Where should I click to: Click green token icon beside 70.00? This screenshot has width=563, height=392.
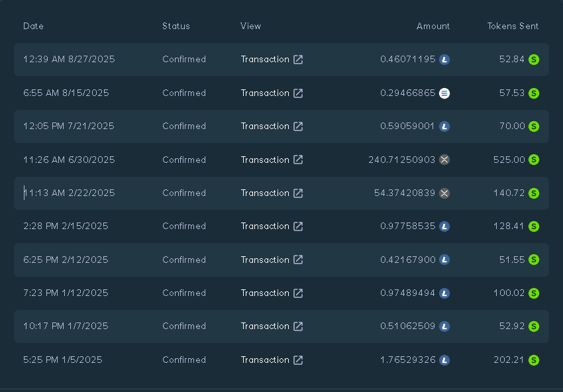coord(534,126)
